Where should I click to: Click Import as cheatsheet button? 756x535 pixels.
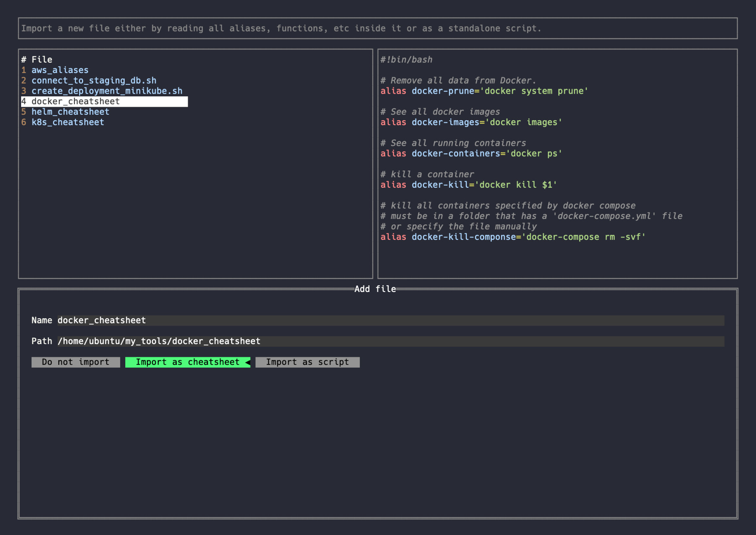[x=187, y=362]
